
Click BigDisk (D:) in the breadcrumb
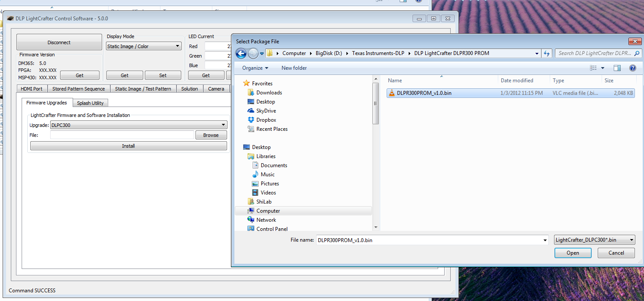tap(329, 53)
